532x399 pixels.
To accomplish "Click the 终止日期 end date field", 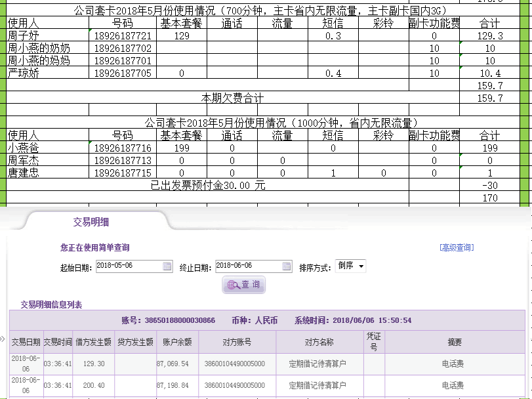I will 247,266.
